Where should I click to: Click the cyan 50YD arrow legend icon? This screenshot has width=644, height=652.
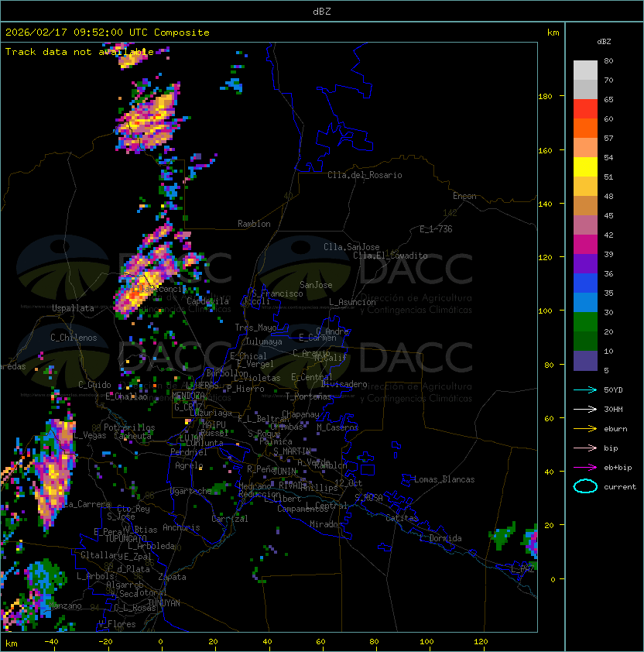pyautogui.click(x=585, y=390)
